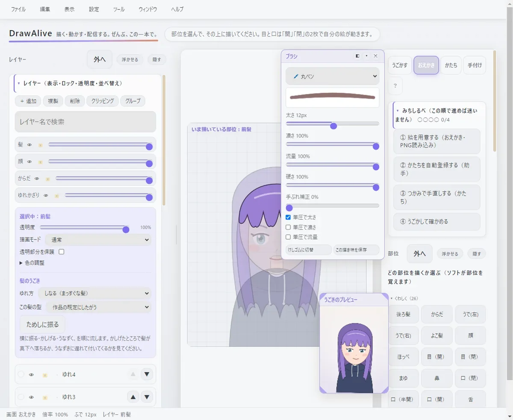Move ゆれ3 up with the up arrow
This screenshot has width=513, height=420.
[133, 397]
